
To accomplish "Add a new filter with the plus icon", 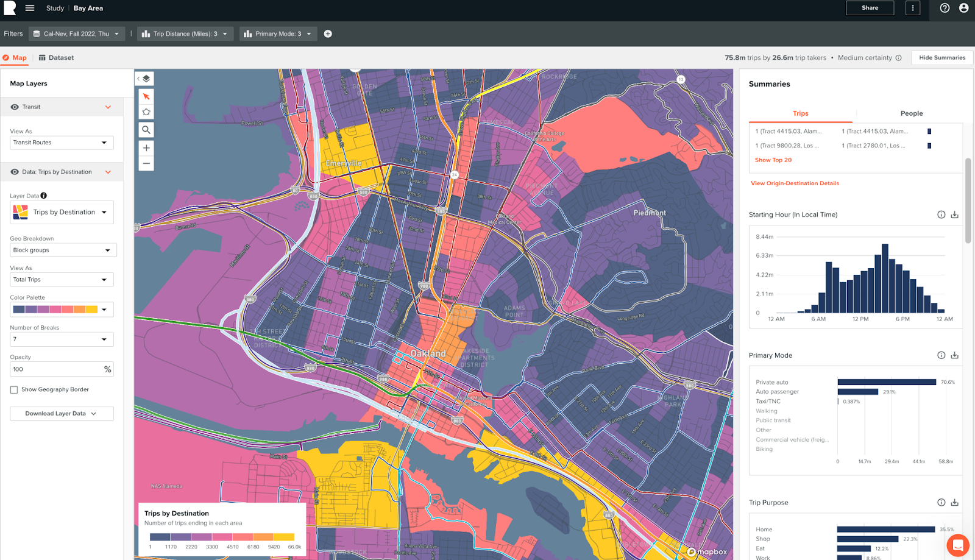I will pos(327,34).
